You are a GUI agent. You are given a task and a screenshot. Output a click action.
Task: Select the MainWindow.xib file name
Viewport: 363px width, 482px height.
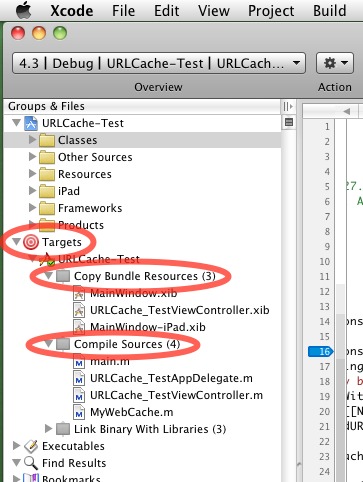coord(134,293)
